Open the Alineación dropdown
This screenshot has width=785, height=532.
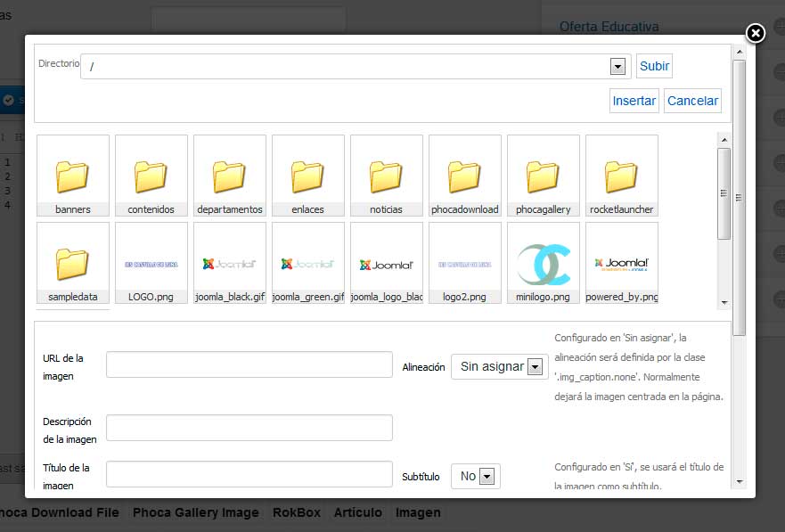click(535, 367)
